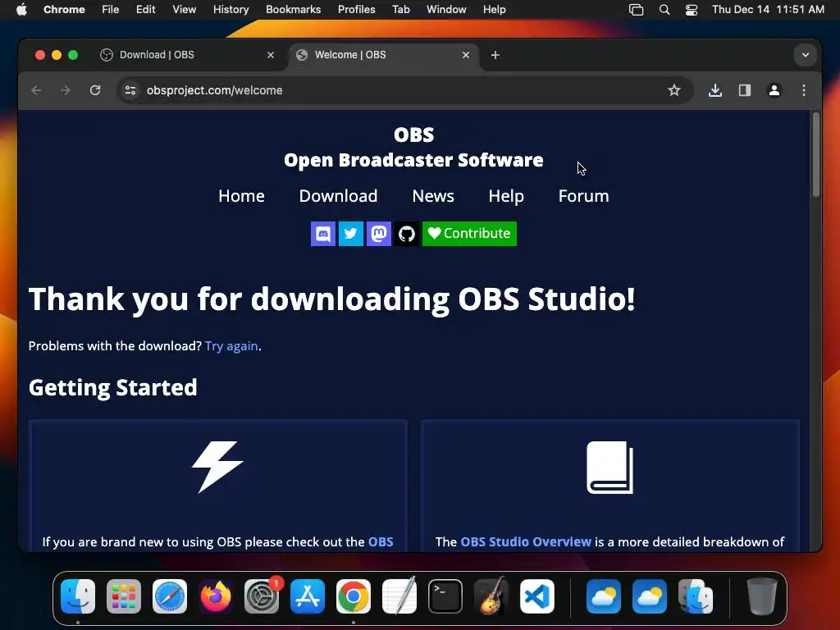Open the Chrome application menu
This screenshot has width=840, height=630.
click(x=64, y=10)
